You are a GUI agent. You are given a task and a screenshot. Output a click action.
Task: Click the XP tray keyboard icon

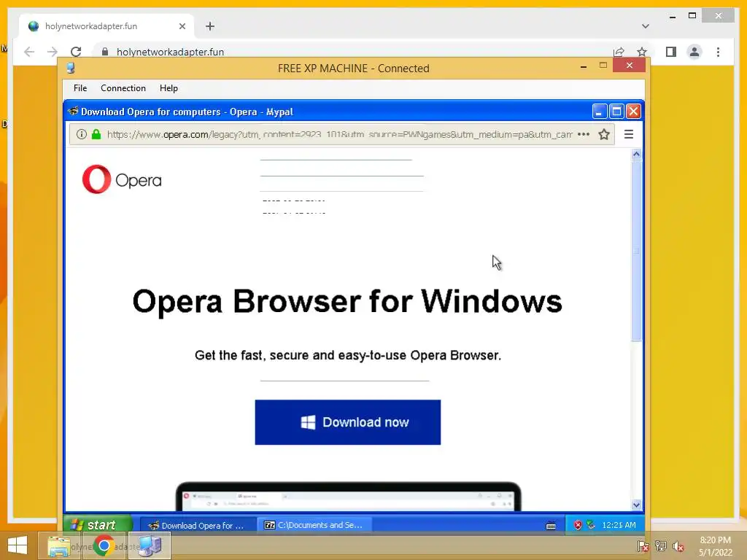551,526
